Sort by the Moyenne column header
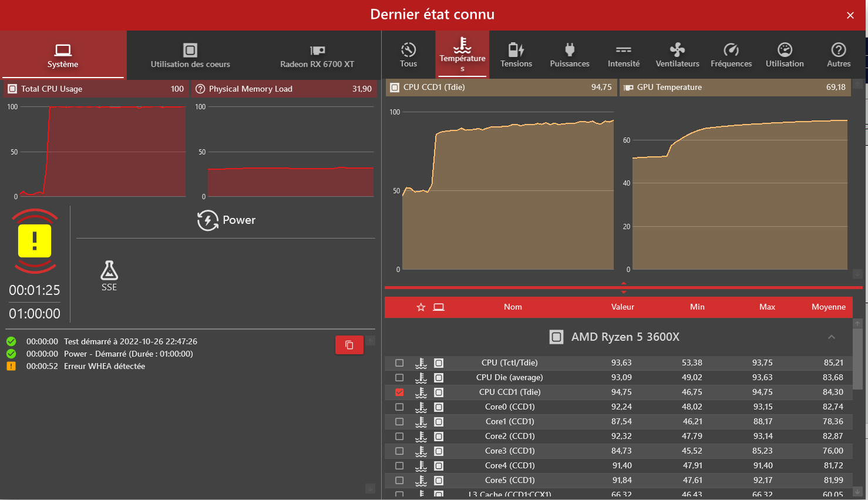This screenshot has height=500, width=868. coord(829,307)
